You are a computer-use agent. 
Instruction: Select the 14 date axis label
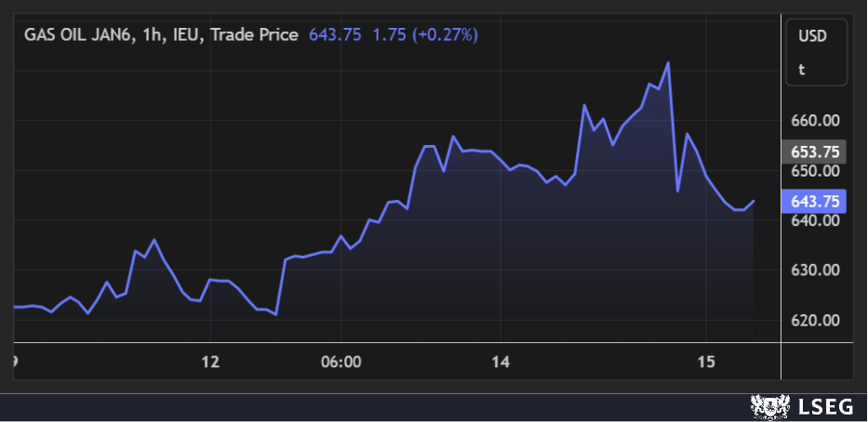click(x=501, y=363)
